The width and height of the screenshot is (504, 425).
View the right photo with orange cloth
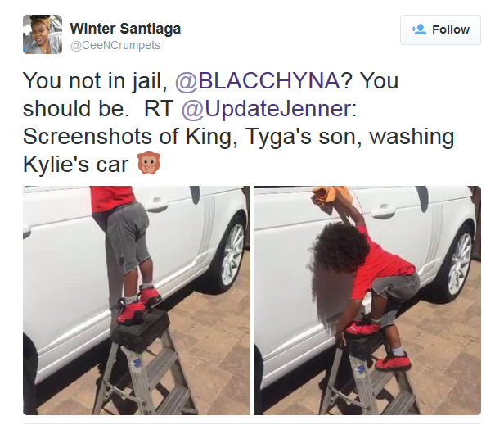pyautogui.click(x=367, y=301)
